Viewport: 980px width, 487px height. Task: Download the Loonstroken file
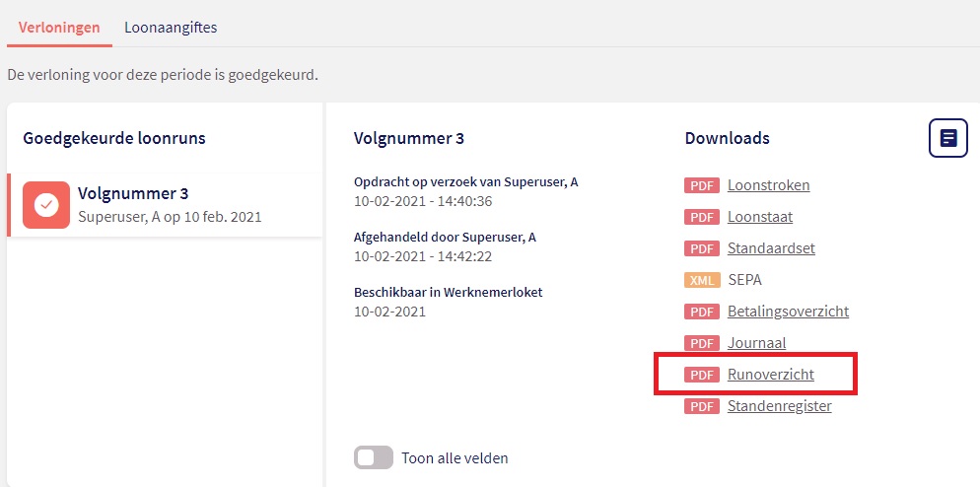pyautogui.click(x=768, y=185)
